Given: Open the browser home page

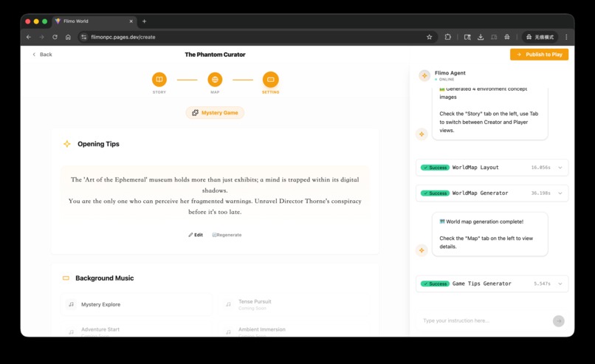Looking at the screenshot, I should (x=68, y=37).
